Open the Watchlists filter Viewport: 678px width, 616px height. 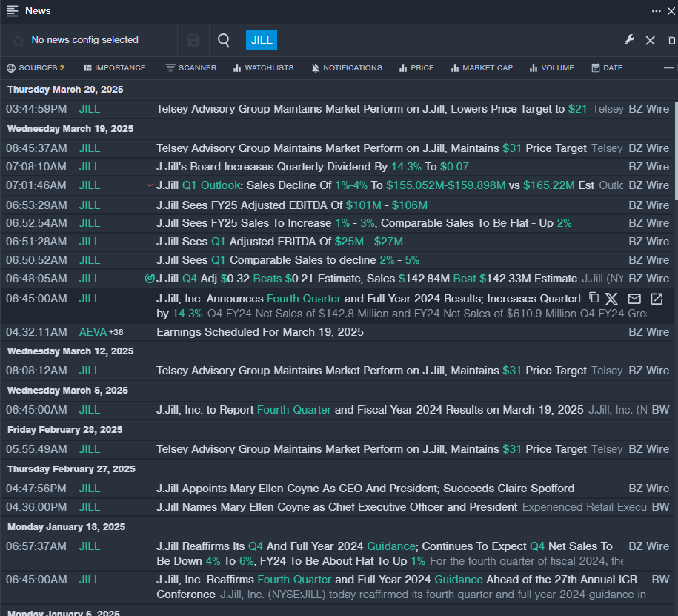[x=263, y=68]
